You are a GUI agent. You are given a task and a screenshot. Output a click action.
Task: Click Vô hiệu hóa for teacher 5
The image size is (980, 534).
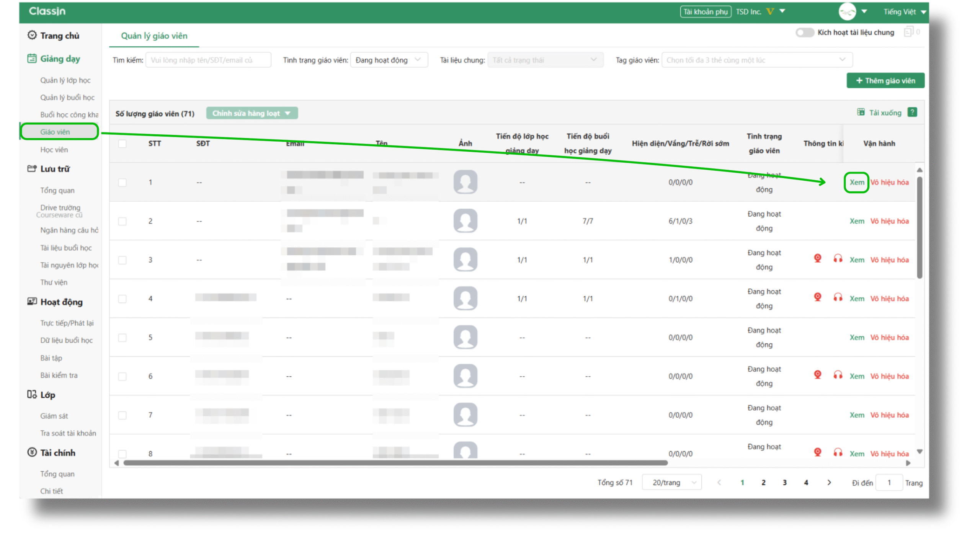[889, 337]
